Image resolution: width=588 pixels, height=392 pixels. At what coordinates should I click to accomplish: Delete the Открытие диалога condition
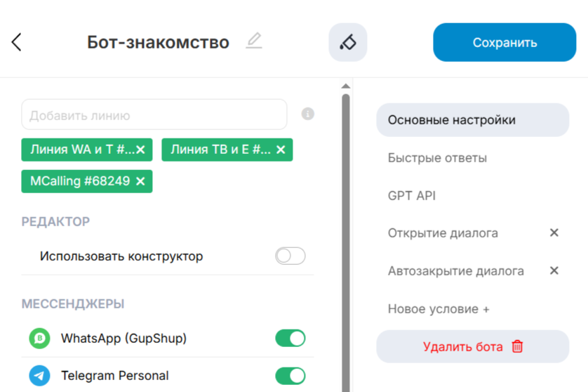pyautogui.click(x=554, y=233)
